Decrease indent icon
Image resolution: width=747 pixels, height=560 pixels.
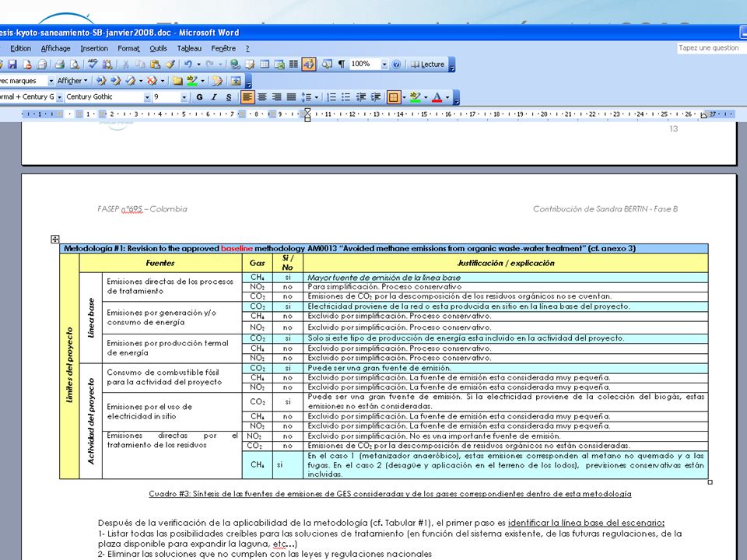pyautogui.click(x=361, y=97)
